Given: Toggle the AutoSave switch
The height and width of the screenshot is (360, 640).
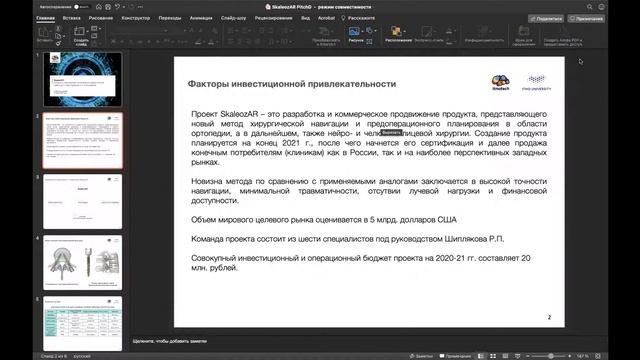Looking at the screenshot, I should [81, 7].
